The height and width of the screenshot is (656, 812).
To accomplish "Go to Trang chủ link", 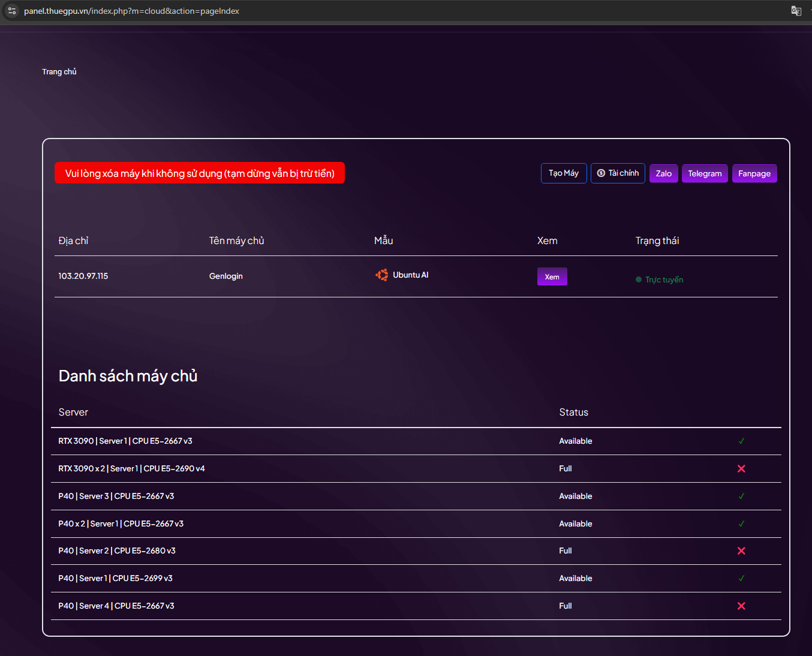I will (x=59, y=72).
